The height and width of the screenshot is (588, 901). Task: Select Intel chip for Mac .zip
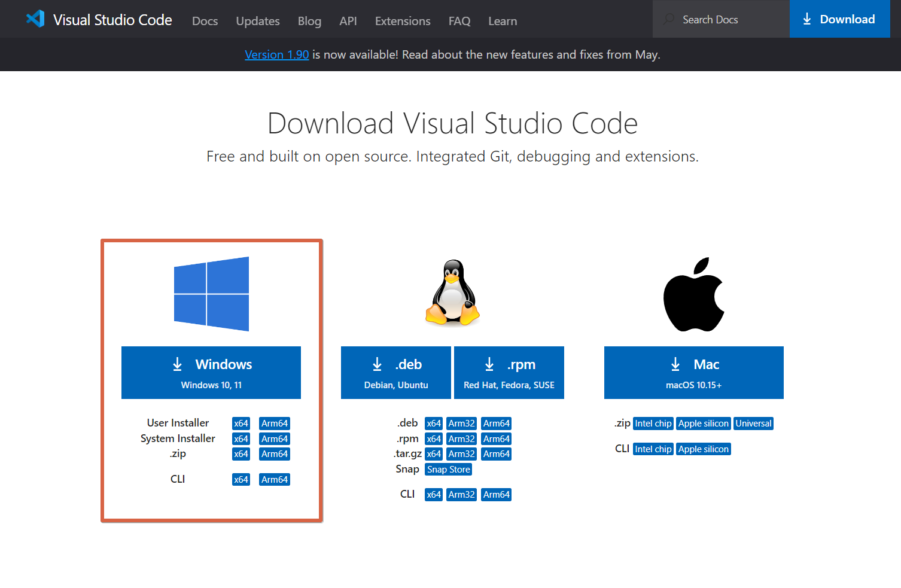coord(653,424)
